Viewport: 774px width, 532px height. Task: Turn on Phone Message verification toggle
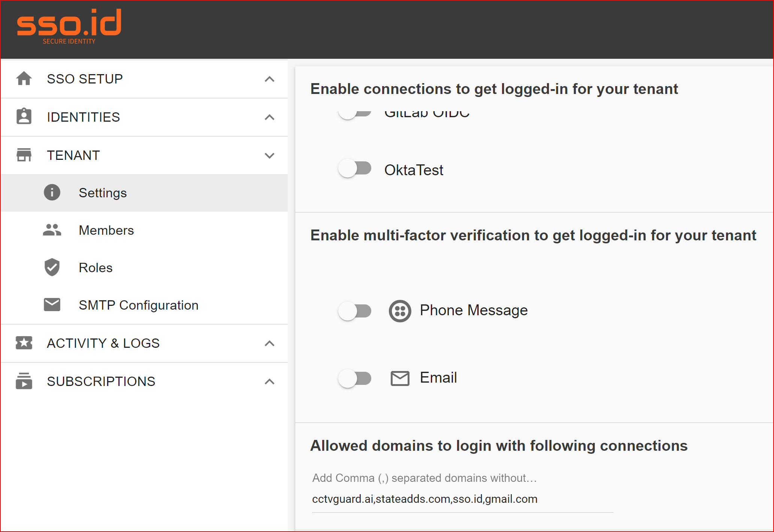354,311
